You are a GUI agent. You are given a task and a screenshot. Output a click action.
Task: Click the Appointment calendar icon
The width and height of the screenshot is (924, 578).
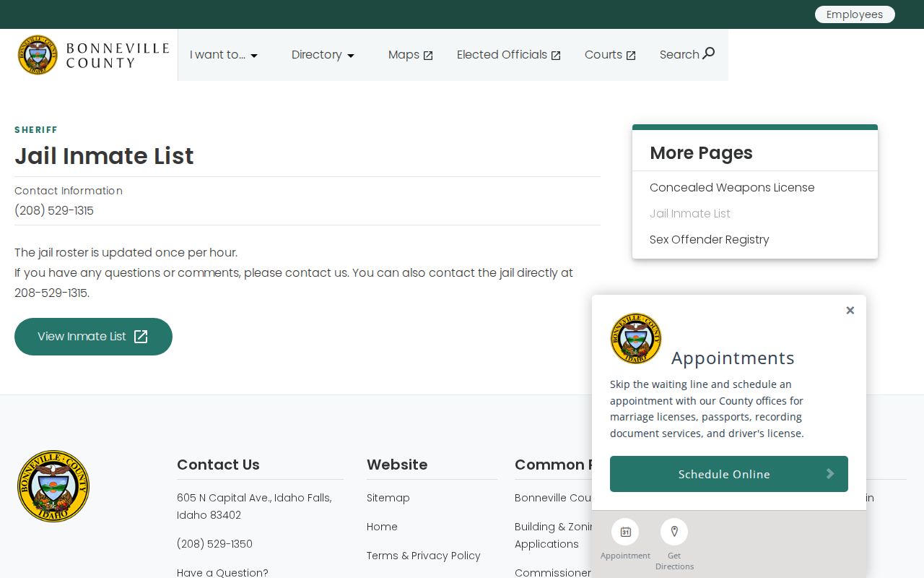[x=625, y=532]
